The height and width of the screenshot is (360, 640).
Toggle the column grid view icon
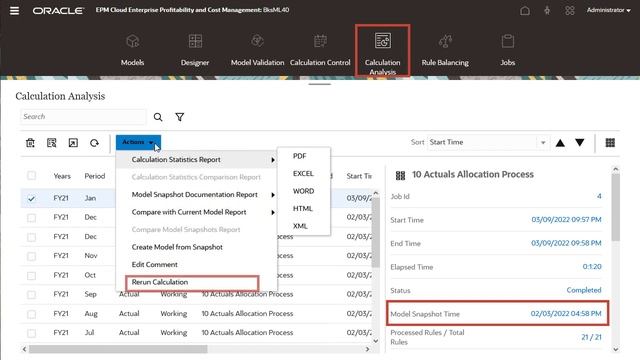point(610,142)
